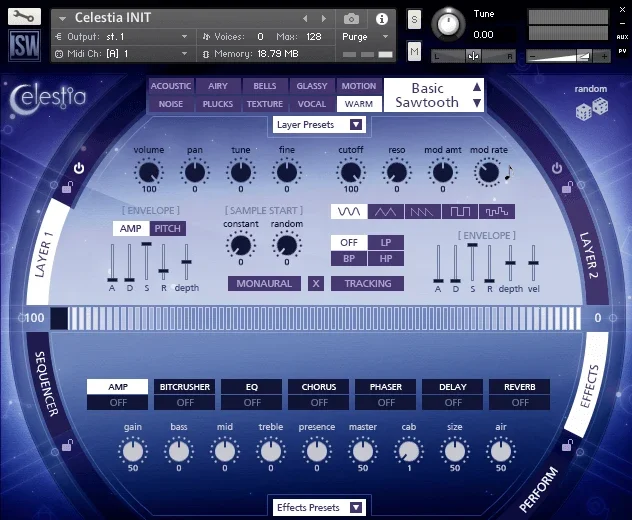The height and width of the screenshot is (520, 632).
Task: Select VOCAL category tab
Action: coord(312,104)
